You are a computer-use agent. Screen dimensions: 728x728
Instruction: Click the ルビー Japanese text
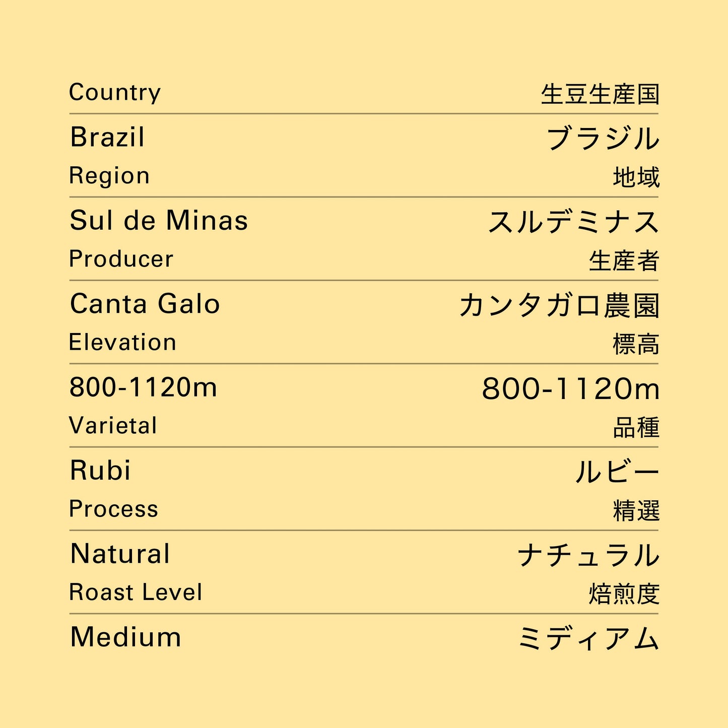click(617, 472)
